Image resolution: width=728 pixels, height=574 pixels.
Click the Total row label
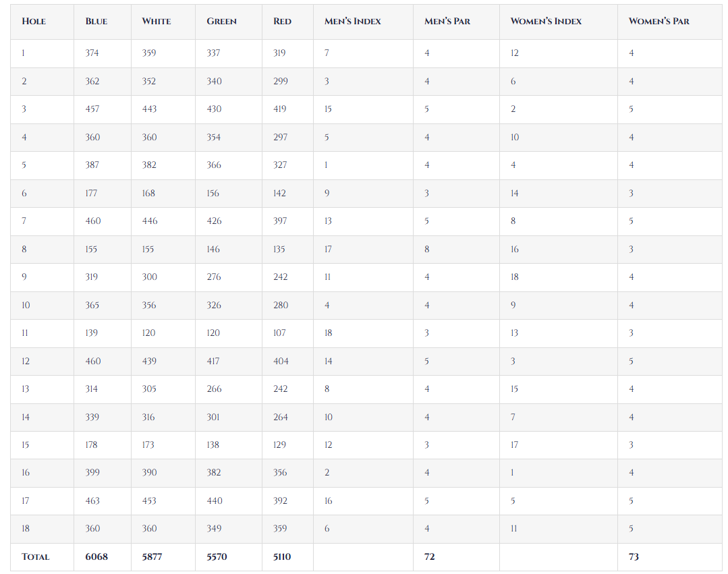(x=36, y=557)
